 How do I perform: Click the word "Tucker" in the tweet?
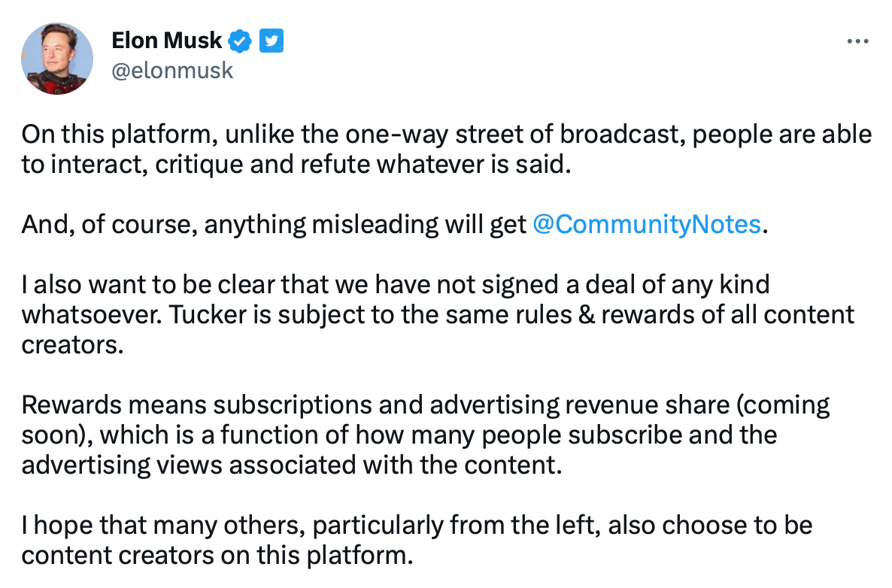pyautogui.click(x=203, y=314)
